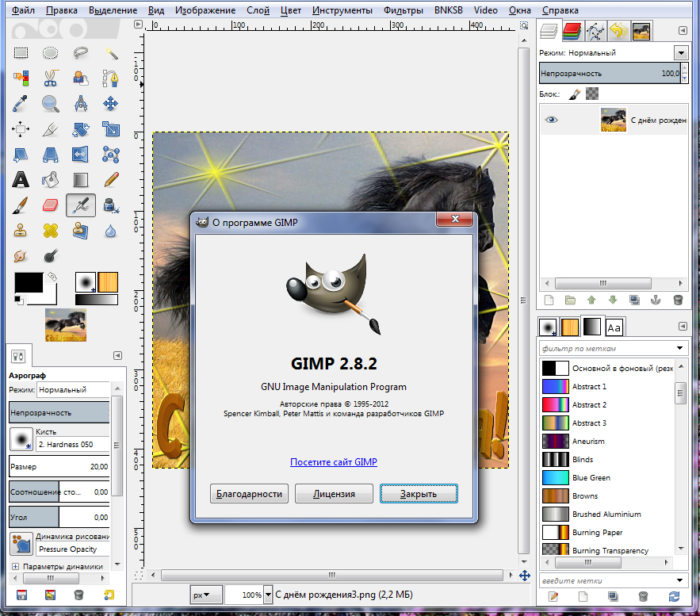The image size is (700, 616).
Task: Raise the layer with the green up arrow
Action: (x=591, y=300)
